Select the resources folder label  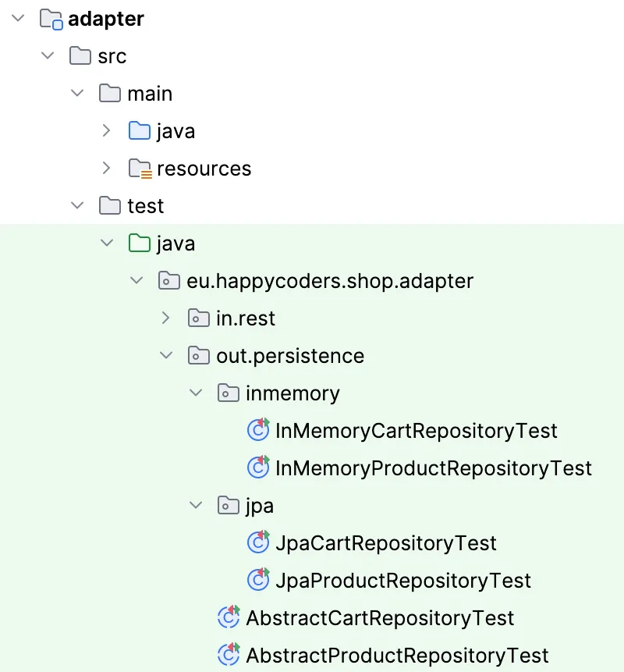coord(204,169)
